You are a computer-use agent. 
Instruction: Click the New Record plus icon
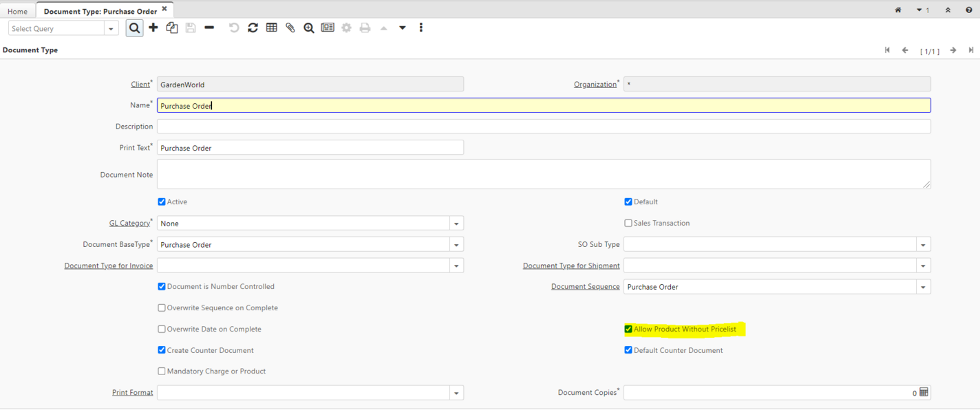(x=153, y=28)
